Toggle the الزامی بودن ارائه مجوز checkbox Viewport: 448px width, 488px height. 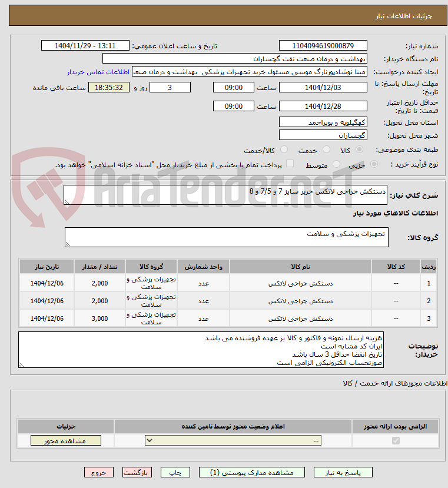pyautogui.click(x=396, y=441)
